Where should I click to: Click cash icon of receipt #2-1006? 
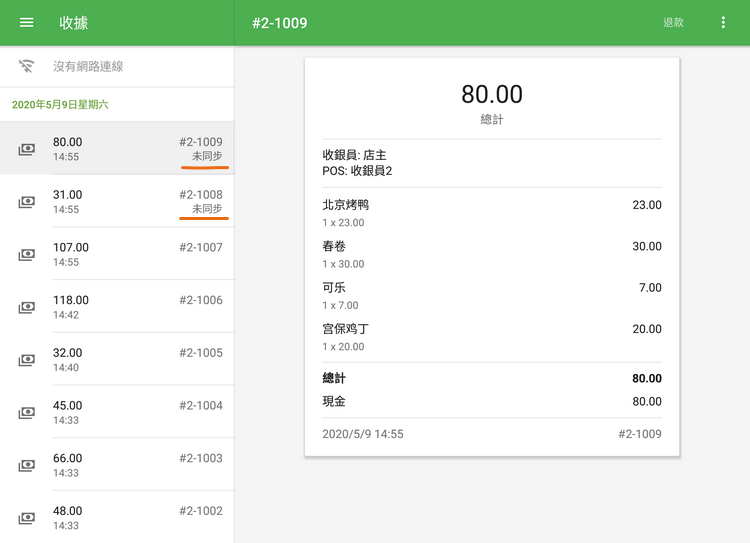pos(27,307)
